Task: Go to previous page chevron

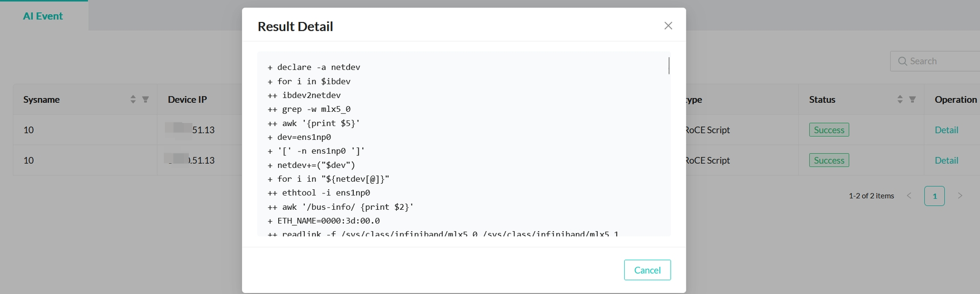Action: (x=909, y=196)
